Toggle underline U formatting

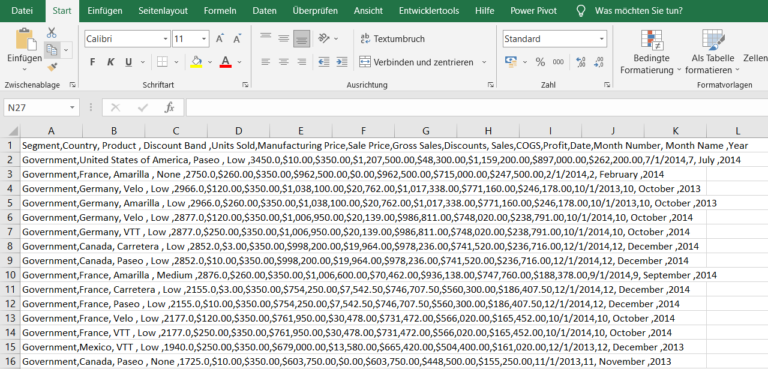[128, 62]
